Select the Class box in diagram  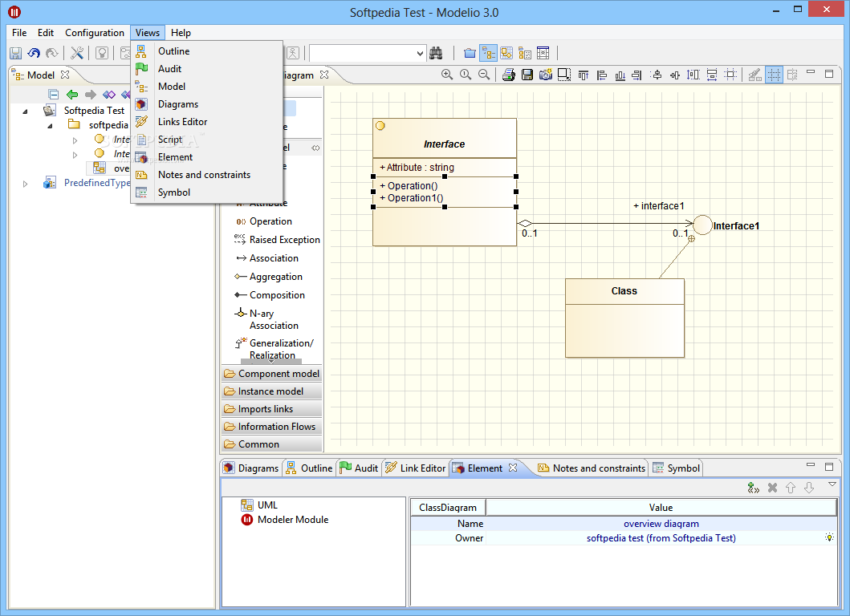point(624,318)
